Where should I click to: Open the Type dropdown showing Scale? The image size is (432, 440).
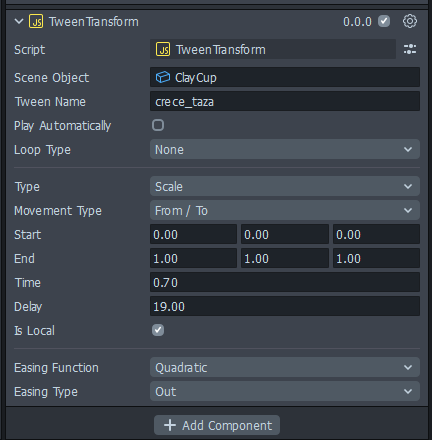(x=285, y=186)
